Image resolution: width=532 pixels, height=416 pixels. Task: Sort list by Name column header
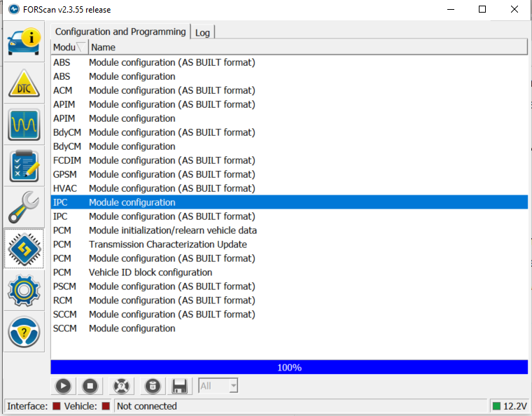coord(307,47)
